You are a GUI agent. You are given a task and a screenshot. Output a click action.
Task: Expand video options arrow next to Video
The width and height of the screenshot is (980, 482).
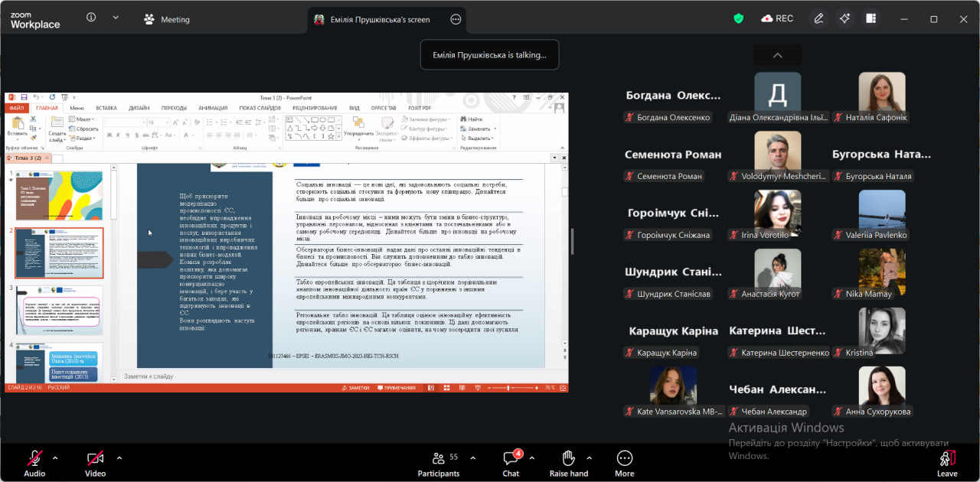[119, 458]
